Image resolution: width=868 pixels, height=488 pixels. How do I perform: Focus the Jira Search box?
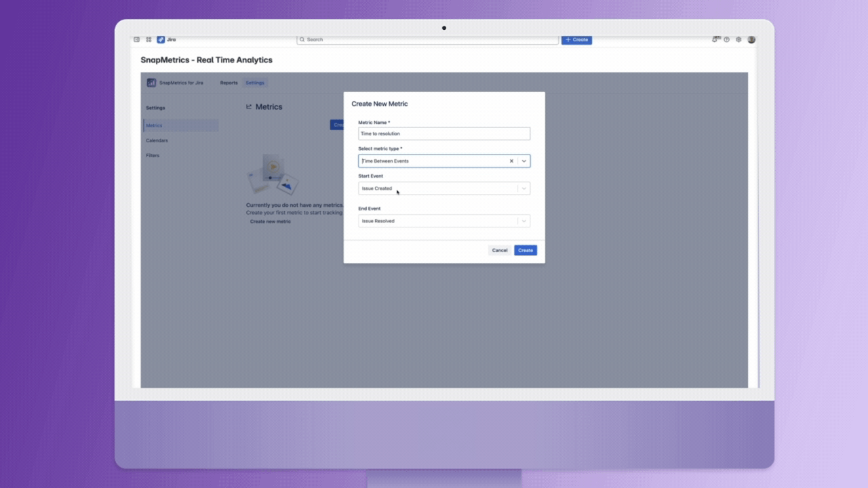[x=428, y=39]
